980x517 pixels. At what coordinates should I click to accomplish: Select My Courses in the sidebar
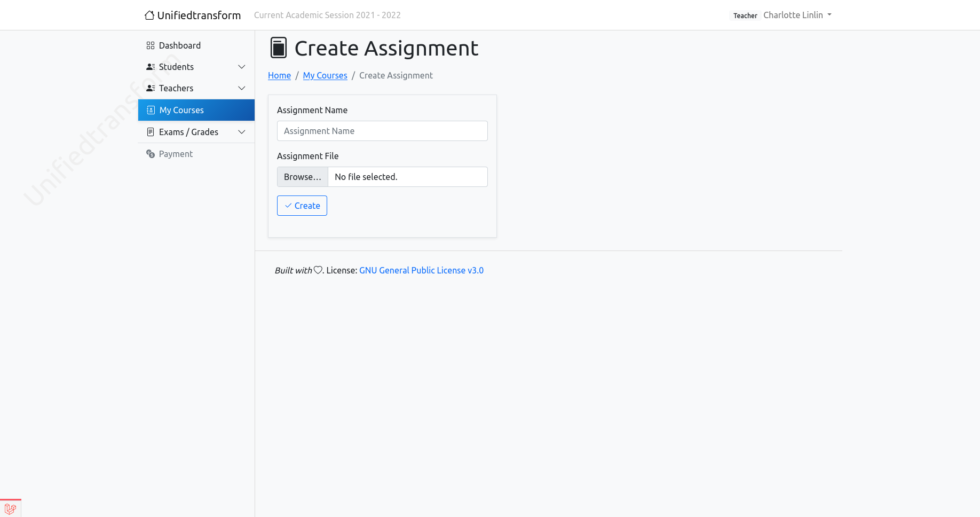point(196,110)
